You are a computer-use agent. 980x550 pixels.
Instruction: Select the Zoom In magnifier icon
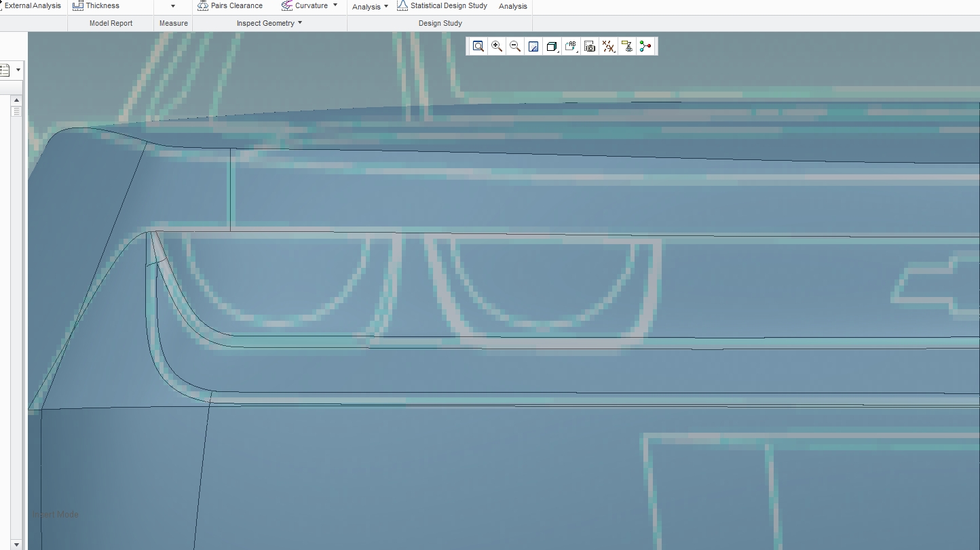[497, 46]
